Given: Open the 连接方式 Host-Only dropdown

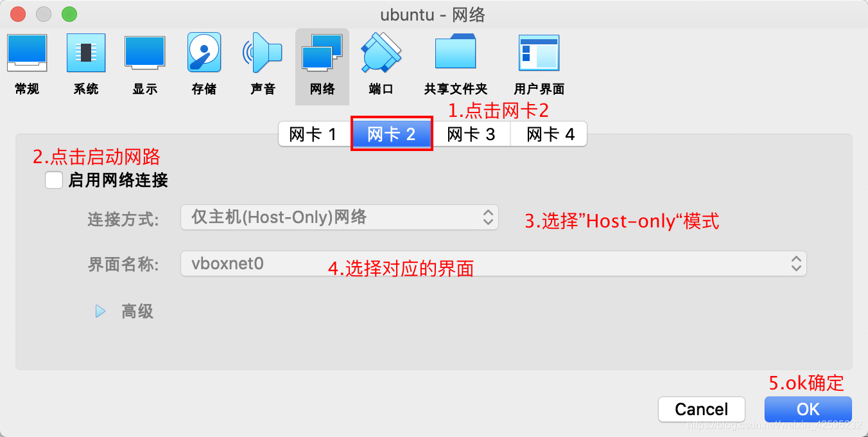Looking at the screenshot, I should click(x=340, y=217).
